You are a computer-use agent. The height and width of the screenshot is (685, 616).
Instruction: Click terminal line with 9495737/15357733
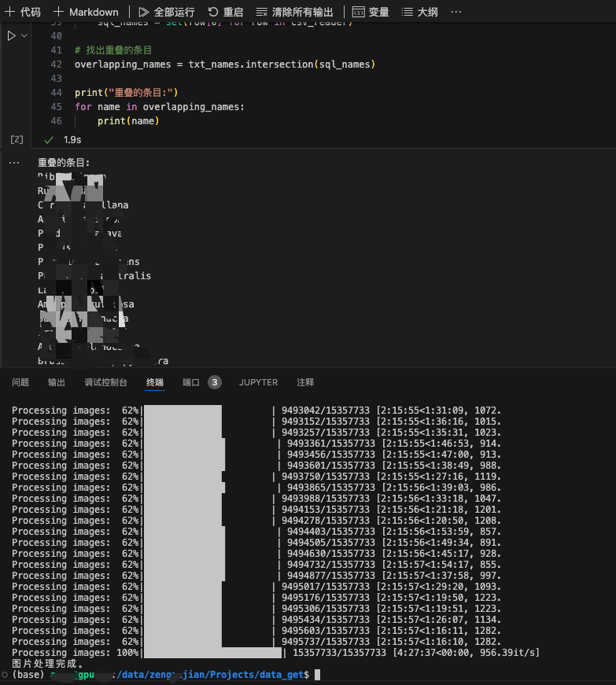(x=256, y=642)
